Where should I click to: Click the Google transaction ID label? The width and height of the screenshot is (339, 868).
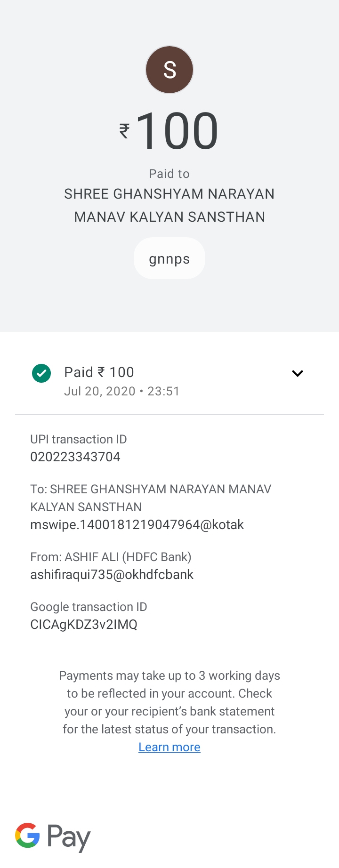(x=89, y=607)
